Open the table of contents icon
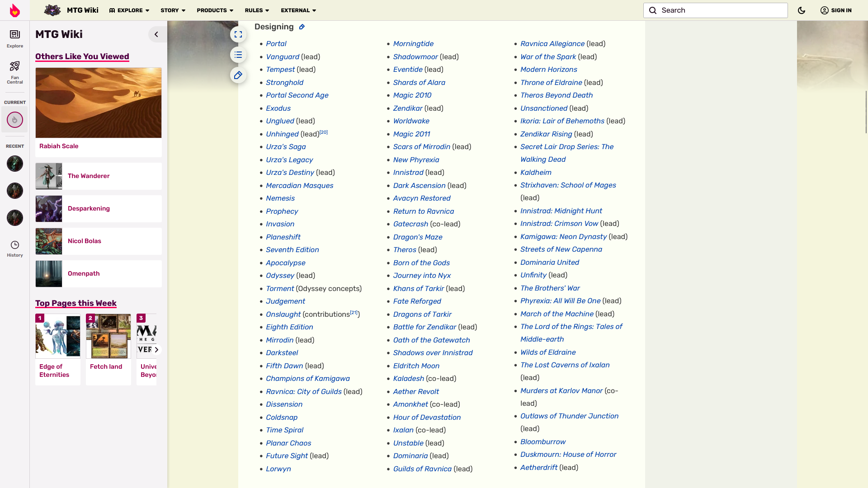The height and width of the screenshot is (488, 868). pyautogui.click(x=238, y=55)
